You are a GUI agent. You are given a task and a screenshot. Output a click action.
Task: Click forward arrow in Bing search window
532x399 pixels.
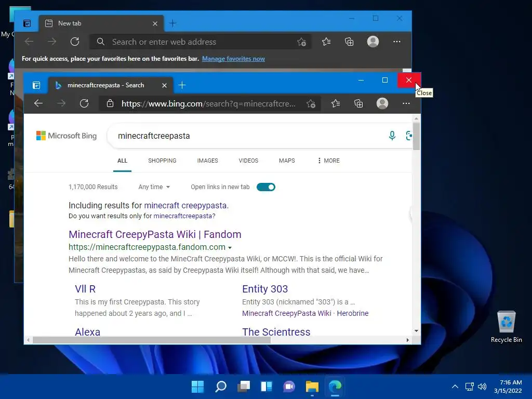(61, 103)
